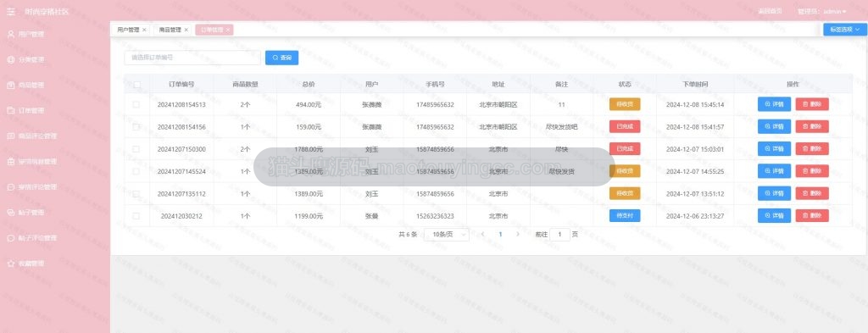This screenshot has height=333, width=868.
Task: Click the 待支付 status tag
Action: (625, 216)
